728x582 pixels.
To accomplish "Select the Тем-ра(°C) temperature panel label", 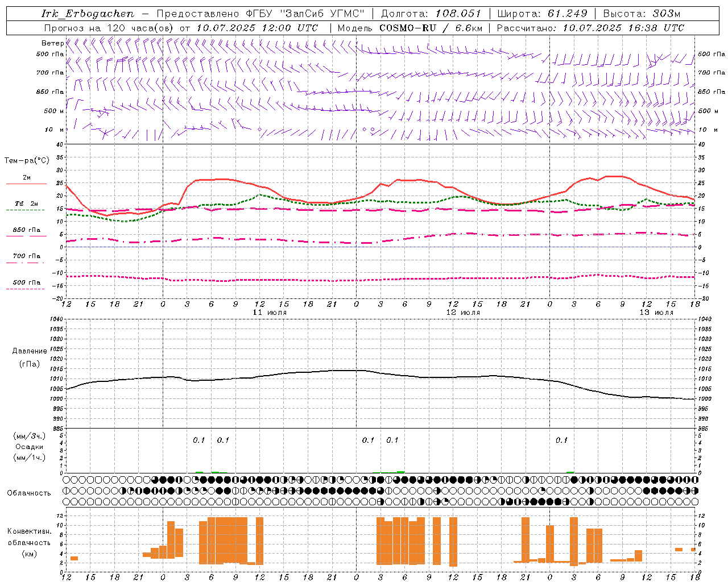I will click(27, 161).
